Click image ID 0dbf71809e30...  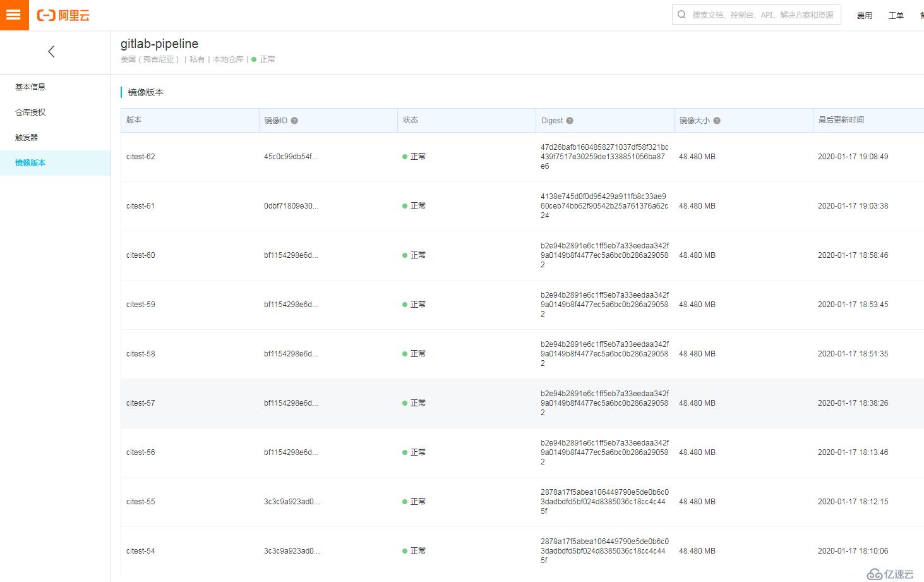pyautogui.click(x=291, y=206)
